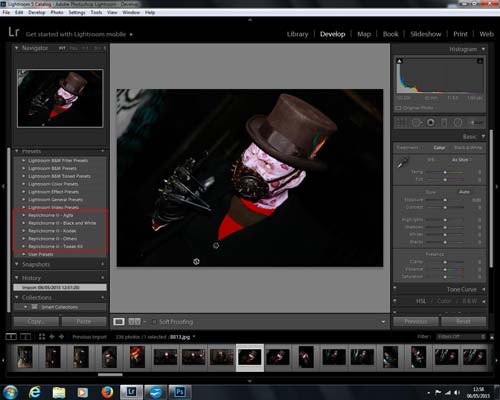
Task: Add a collection with plus icon
Action: tap(103, 297)
